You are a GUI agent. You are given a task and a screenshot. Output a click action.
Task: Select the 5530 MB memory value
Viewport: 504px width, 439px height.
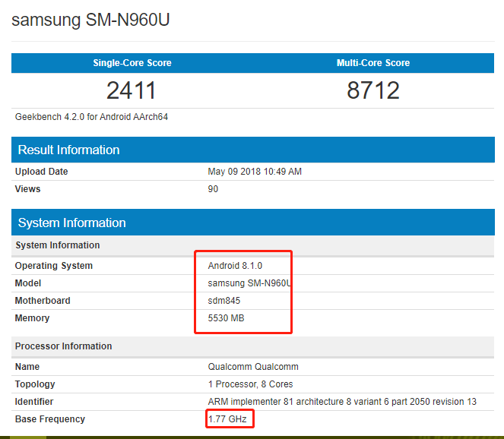pos(226,318)
